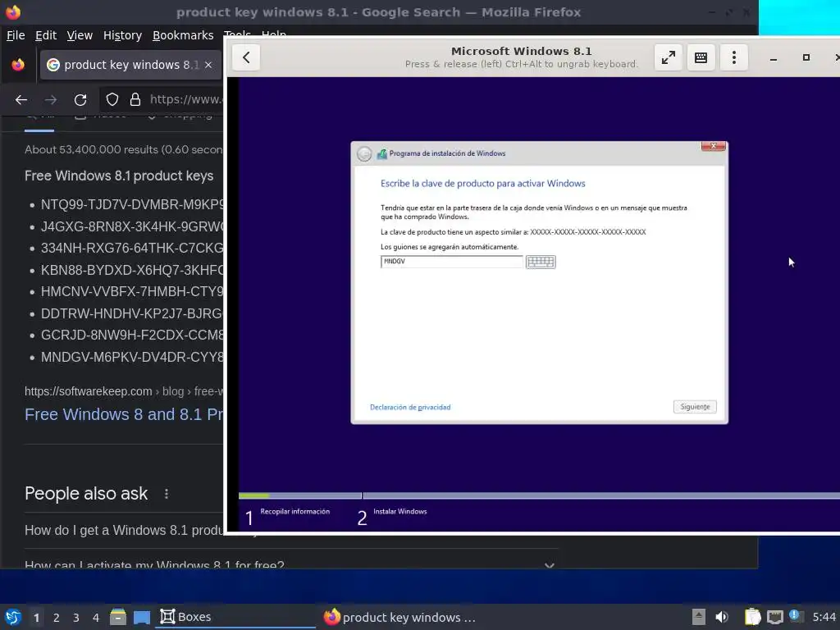Reload the Firefox page
The height and width of the screenshot is (630, 840).
tap(80, 99)
